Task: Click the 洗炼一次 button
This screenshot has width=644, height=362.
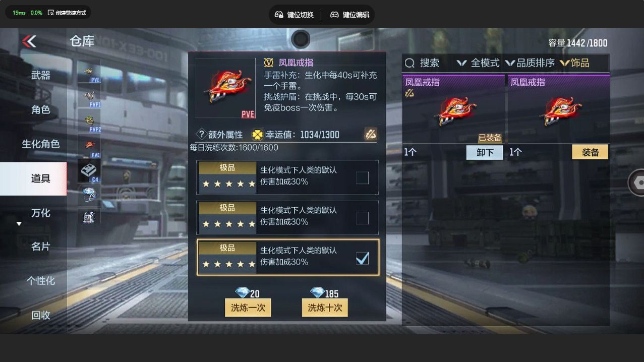Action: (248, 308)
